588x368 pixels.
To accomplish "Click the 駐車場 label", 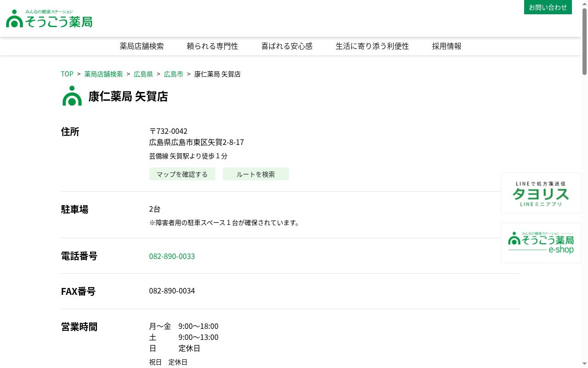I will coord(74,209).
